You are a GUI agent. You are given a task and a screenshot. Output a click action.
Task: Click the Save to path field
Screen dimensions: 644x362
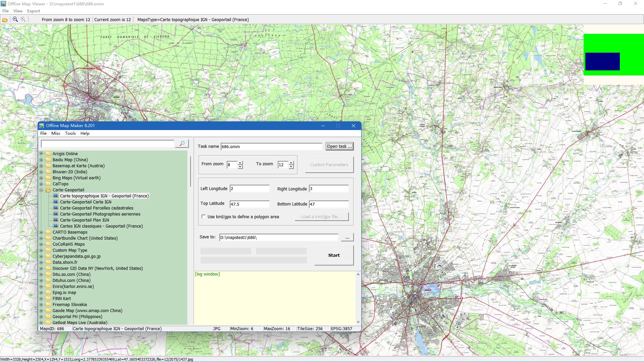click(278, 238)
